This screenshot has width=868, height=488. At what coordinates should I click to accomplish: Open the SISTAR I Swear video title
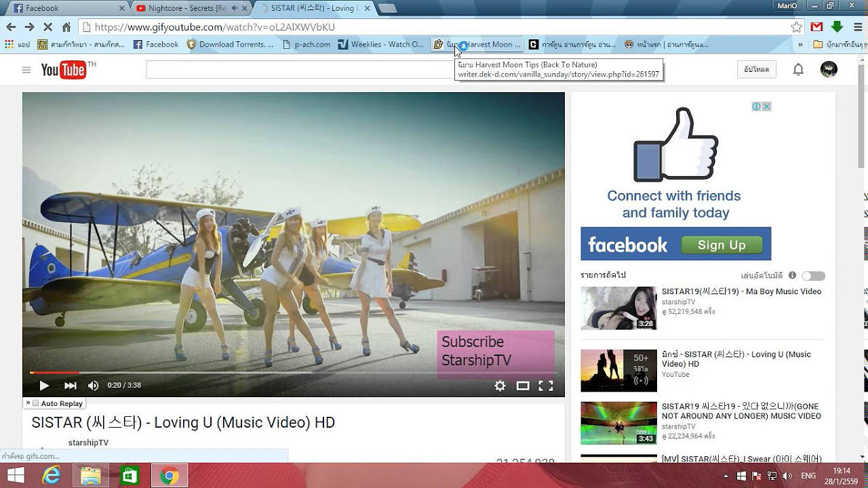pyautogui.click(x=742, y=459)
